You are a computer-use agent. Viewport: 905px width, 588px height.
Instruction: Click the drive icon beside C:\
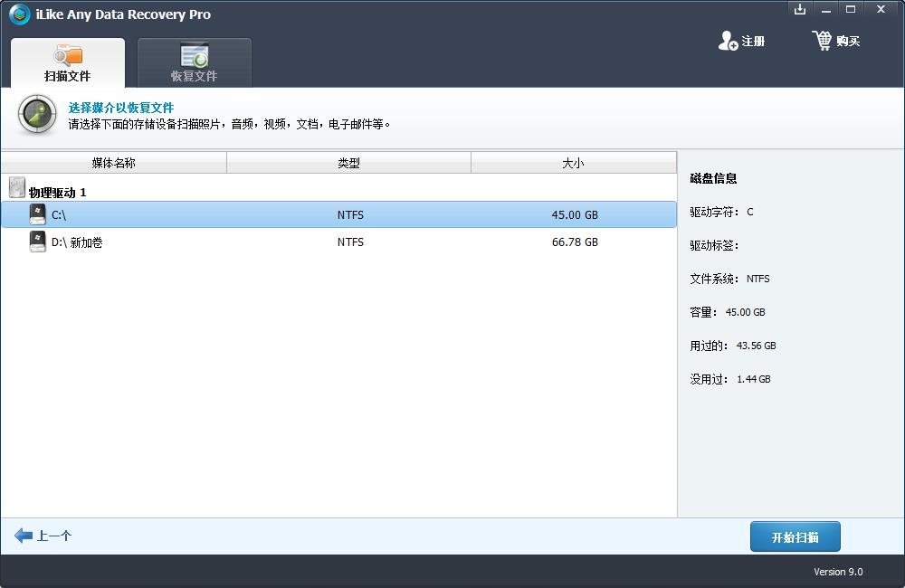37,213
